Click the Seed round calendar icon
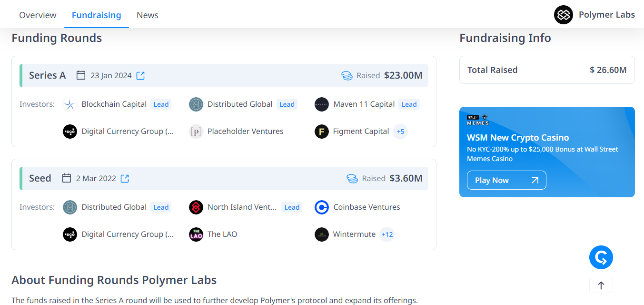This screenshot has width=644, height=305. pos(67,178)
